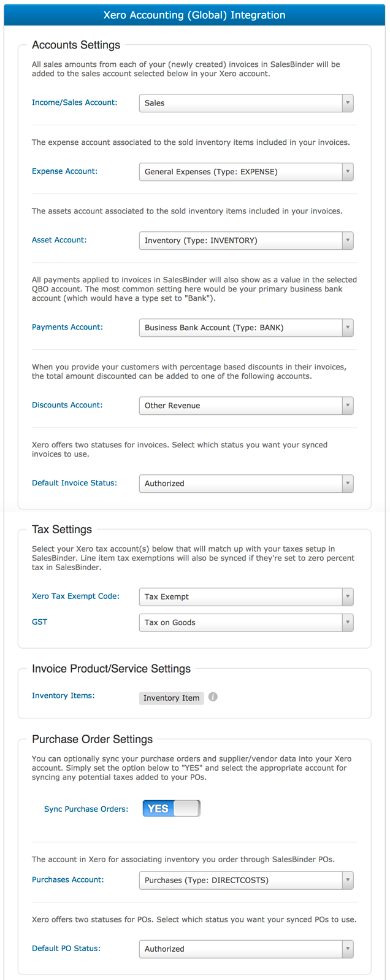Open the GST tax dropdown
This screenshot has width=390, height=980.
click(x=347, y=622)
